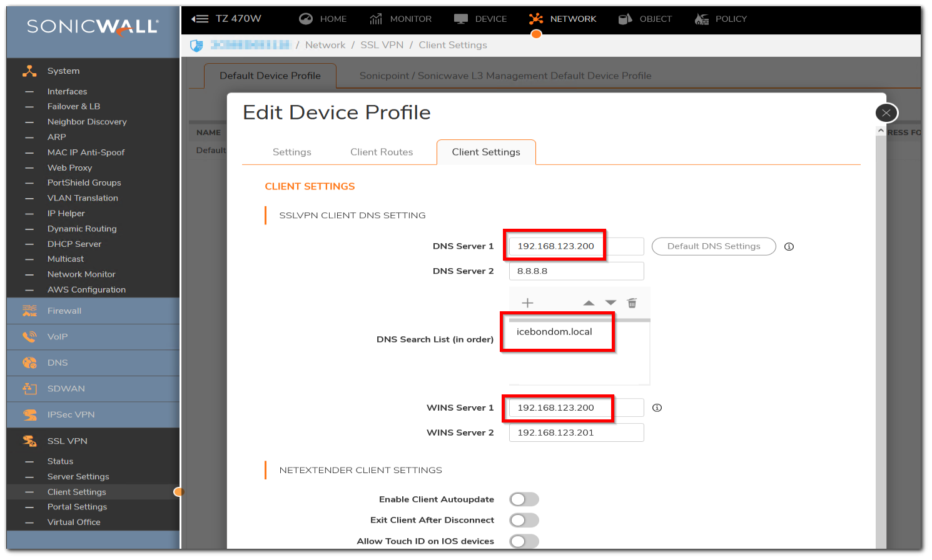Click the DNS Server 1 field
This screenshot has width=932, height=560.
point(576,246)
